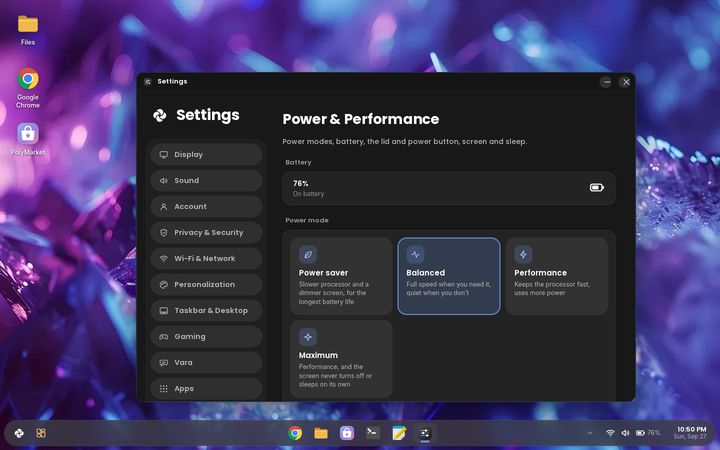
Task: Open the widgets grid icon in taskbar
Action: point(41,433)
